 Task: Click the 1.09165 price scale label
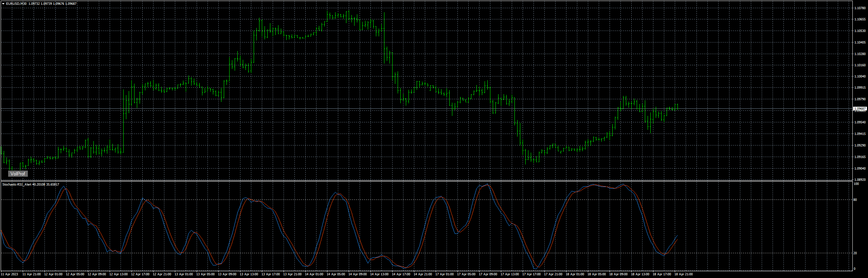pos(860,157)
